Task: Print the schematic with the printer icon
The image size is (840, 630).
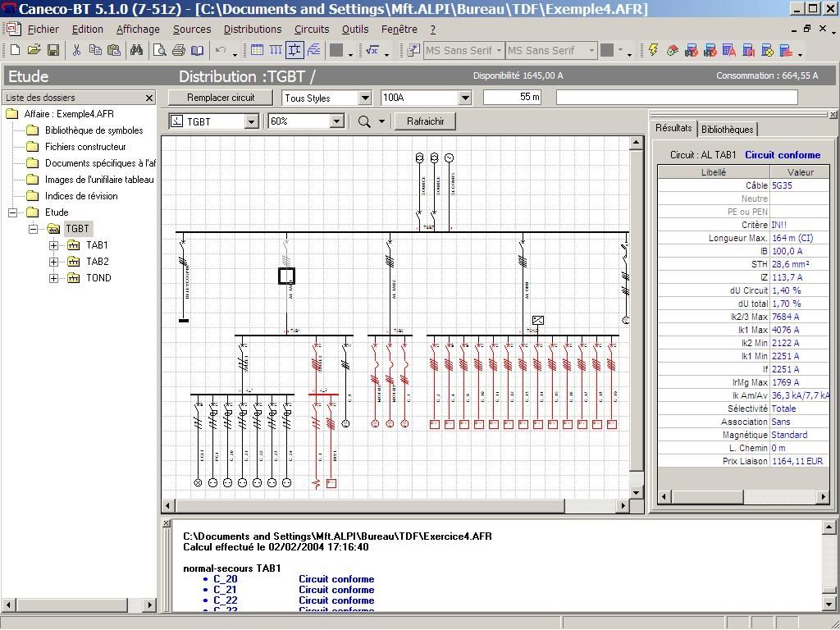Action: point(178,50)
